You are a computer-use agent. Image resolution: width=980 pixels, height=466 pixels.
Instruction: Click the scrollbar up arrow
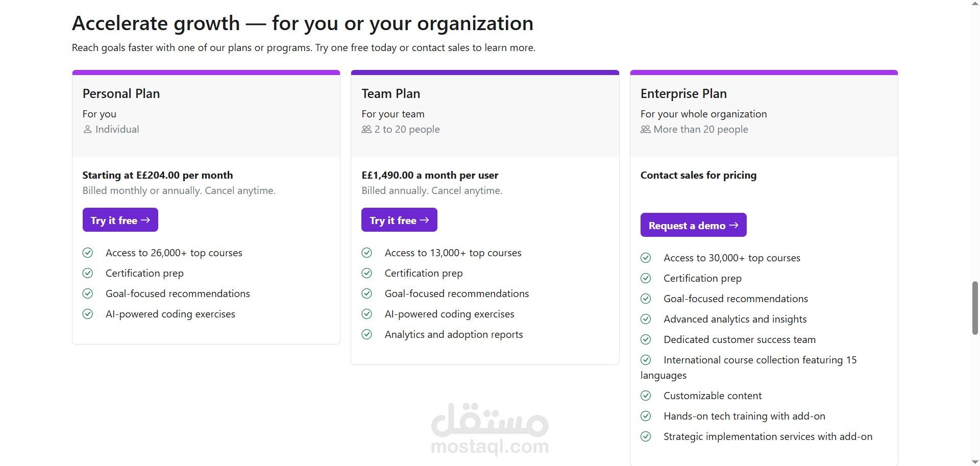coord(975,4)
